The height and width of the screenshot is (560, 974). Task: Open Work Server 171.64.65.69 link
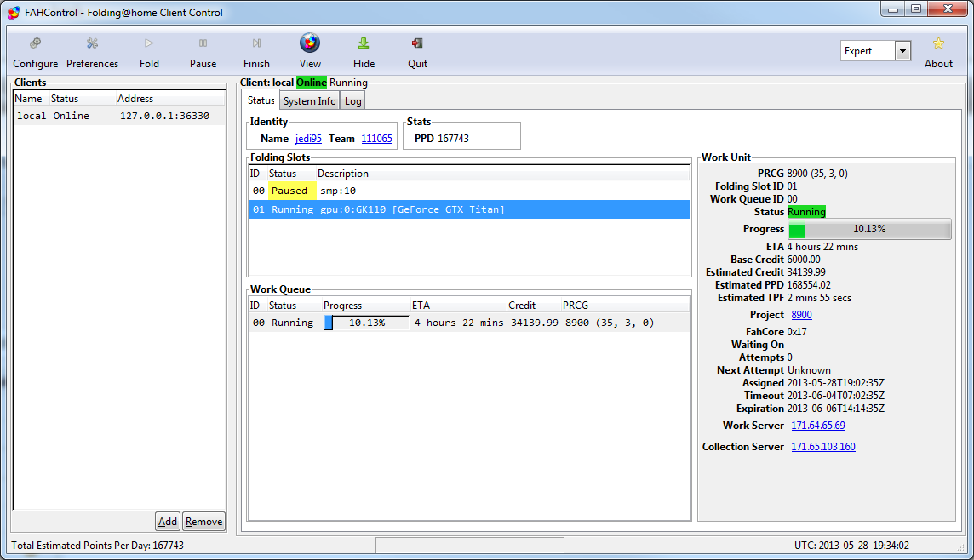point(817,426)
